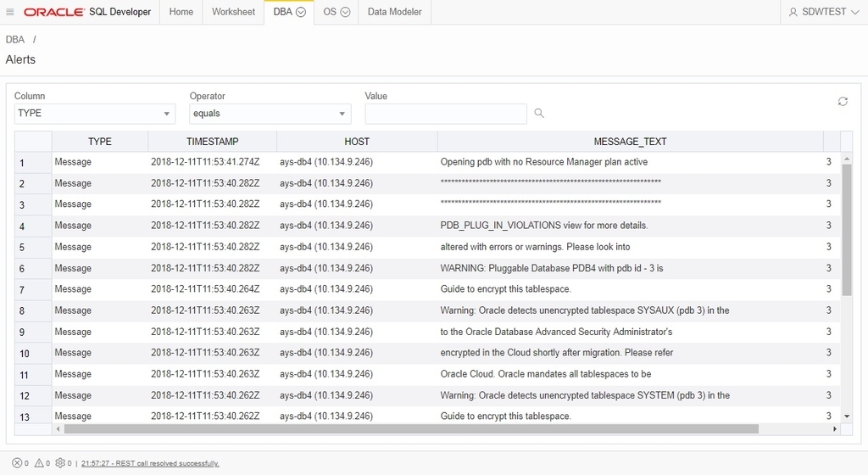Open the Data Modeler tab
This screenshot has height=475, width=868.
395,12
